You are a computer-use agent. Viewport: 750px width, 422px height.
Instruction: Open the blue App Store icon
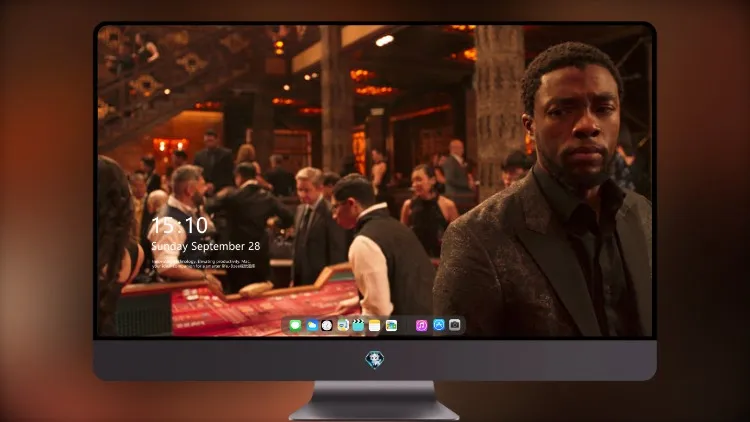[x=439, y=325]
